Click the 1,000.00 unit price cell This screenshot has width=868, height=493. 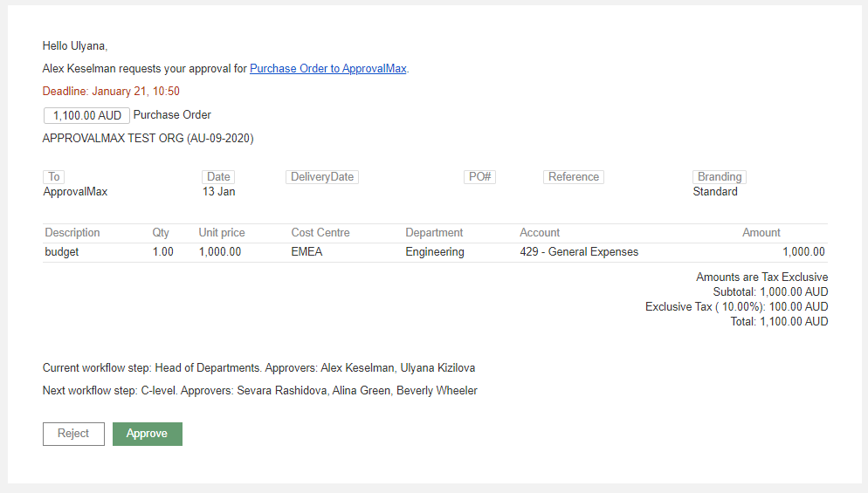tap(220, 252)
